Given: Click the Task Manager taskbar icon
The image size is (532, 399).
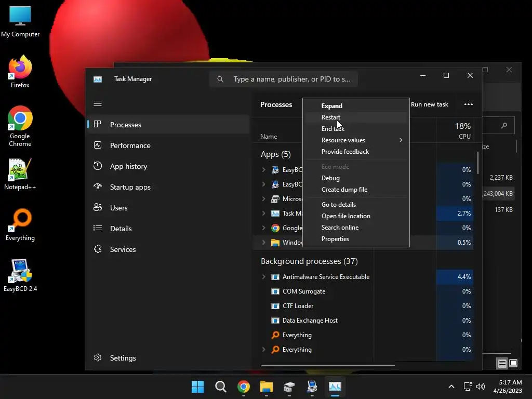Looking at the screenshot, I should click(335, 387).
